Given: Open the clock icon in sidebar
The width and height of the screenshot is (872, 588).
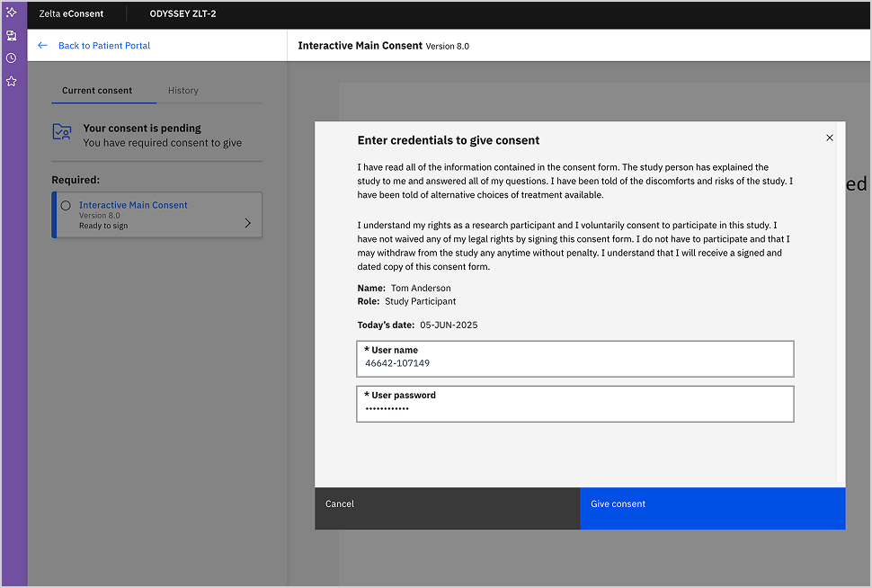Looking at the screenshot, I should click(x=12, y=58).
